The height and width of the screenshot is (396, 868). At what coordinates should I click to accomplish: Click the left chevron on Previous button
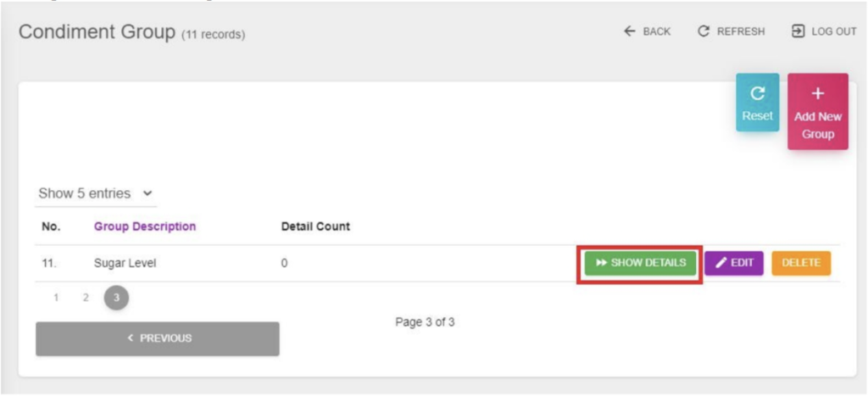coord(131,337)
